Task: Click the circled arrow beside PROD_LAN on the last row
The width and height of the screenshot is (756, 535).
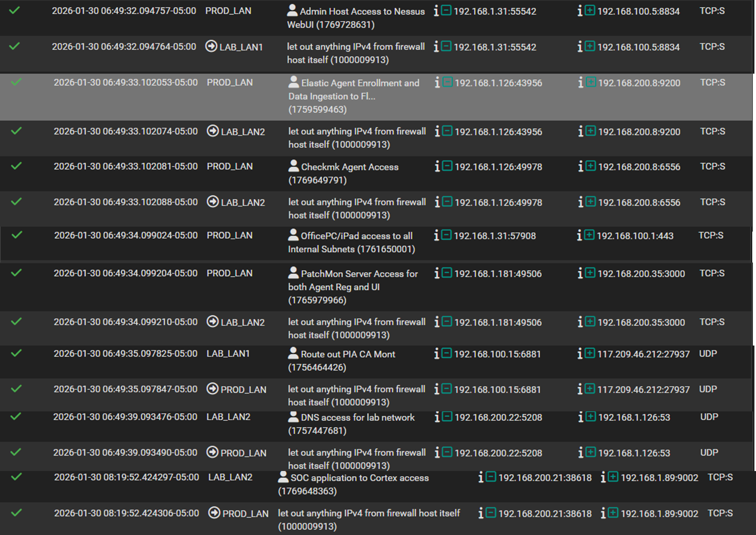Action: tap(215, 513)
